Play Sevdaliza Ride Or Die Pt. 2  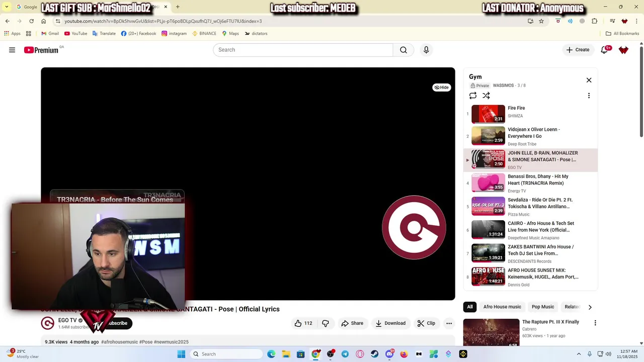click(x=530, y=207)
